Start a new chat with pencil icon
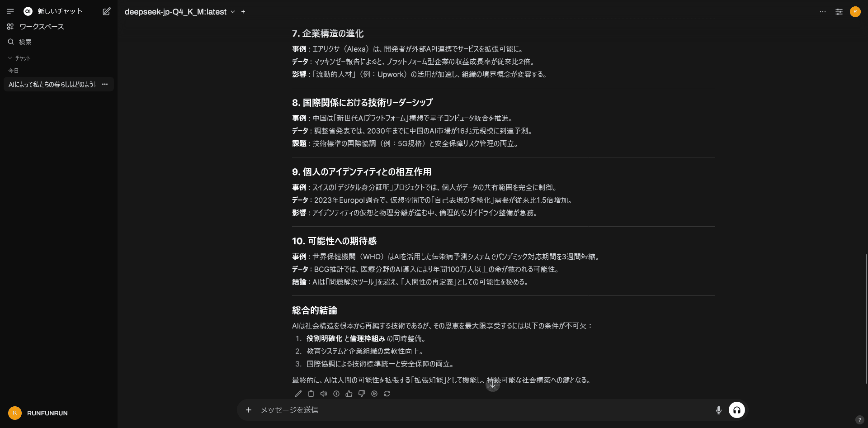868x428 pixels. (107, 11)
